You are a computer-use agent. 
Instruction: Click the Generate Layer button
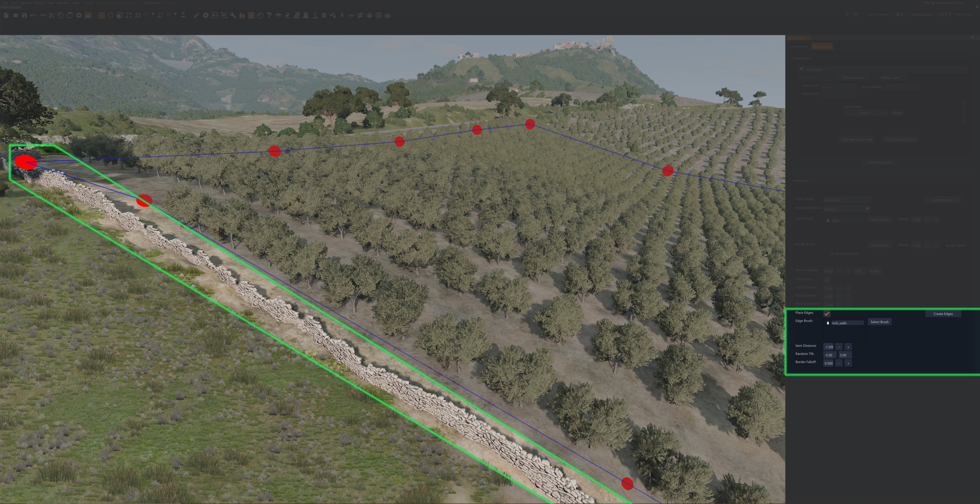tap(943, 200)
